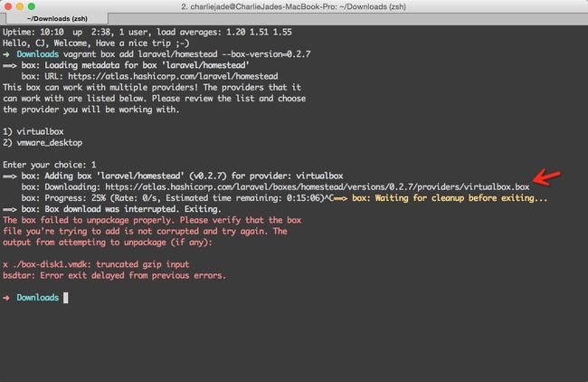Click 'Waiting for cleanup before exiting...' message
Viewport: 588px width, 382px height.
click(x=441, y=197)
